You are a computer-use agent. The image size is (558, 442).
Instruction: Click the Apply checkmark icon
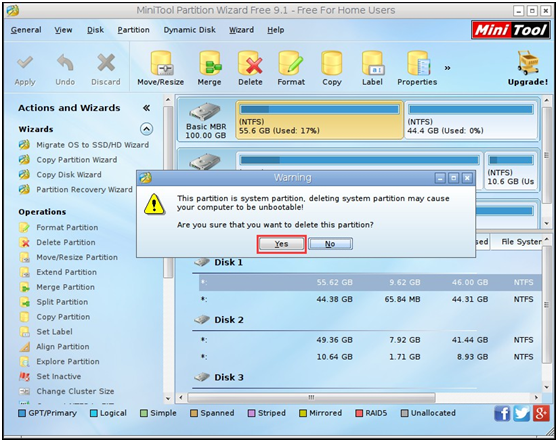coord(25,63)
